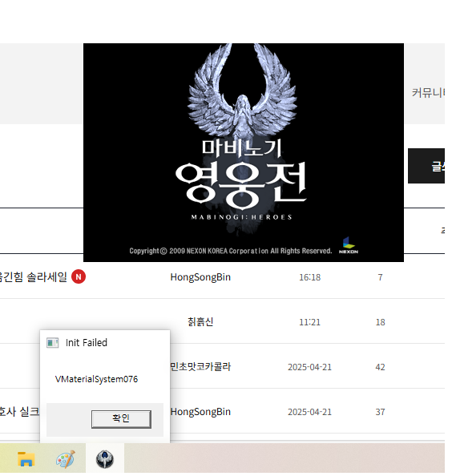The image size is (452, 476).
Task: Open post titled 솔라세일
Action: click(33, 276)
